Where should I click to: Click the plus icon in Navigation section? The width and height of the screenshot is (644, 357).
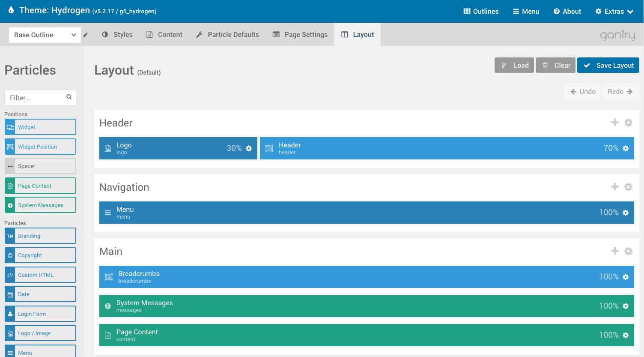(x=614, y=187)
